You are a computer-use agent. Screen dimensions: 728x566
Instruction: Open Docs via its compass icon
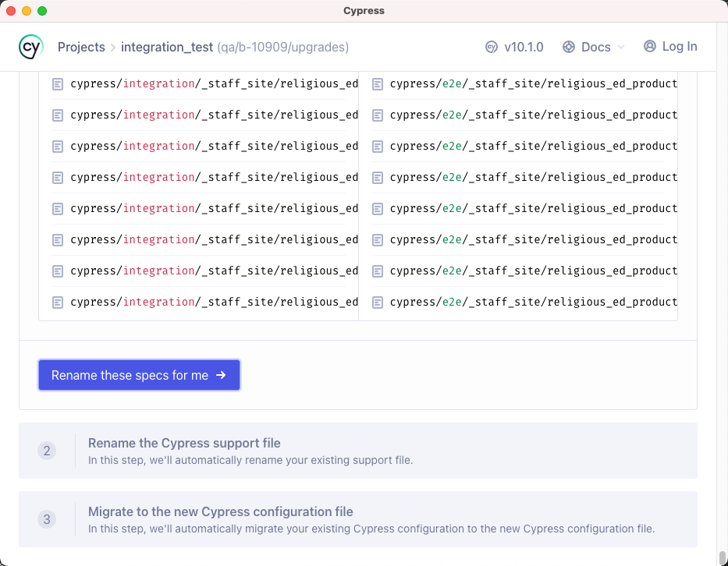pyautogui.click(x=569, y=47)
